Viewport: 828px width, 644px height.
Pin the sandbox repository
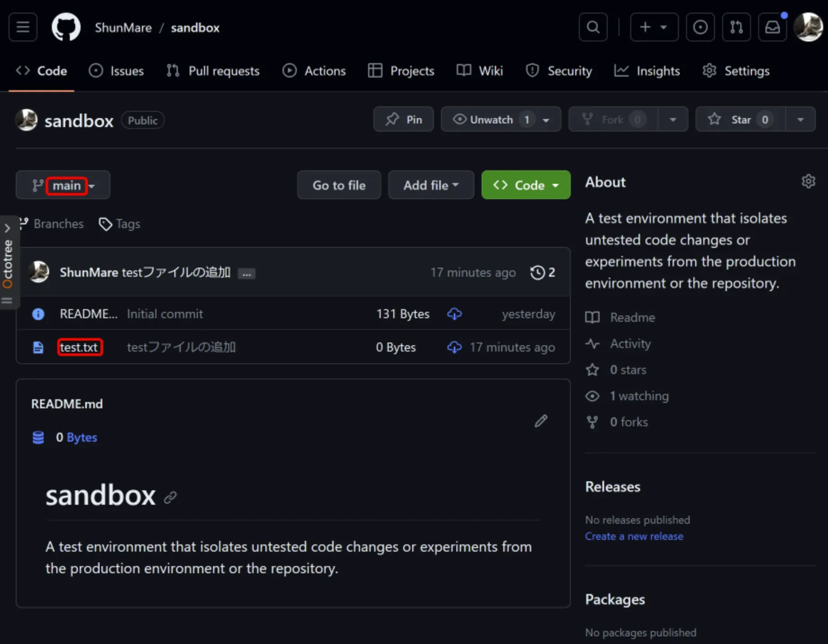coord(404,119)
